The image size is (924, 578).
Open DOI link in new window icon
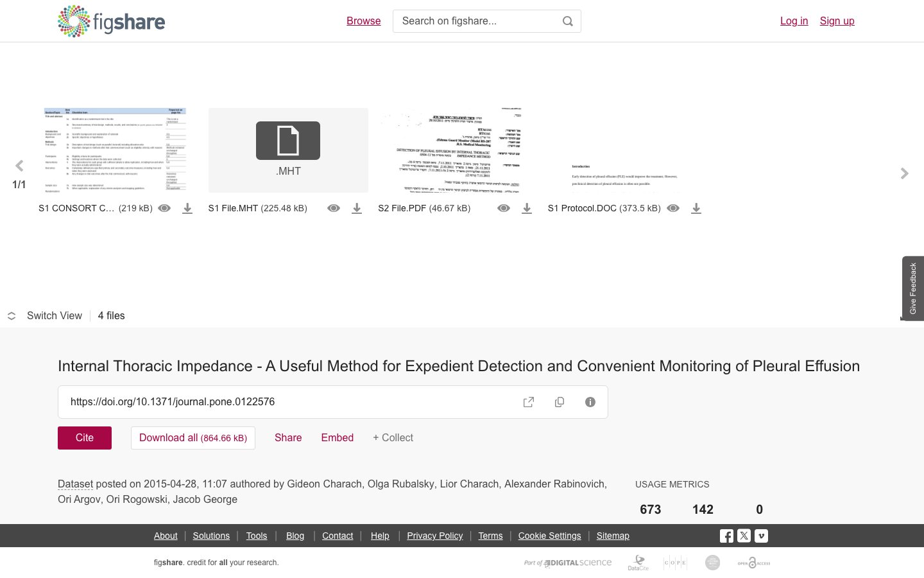point(529,402)
